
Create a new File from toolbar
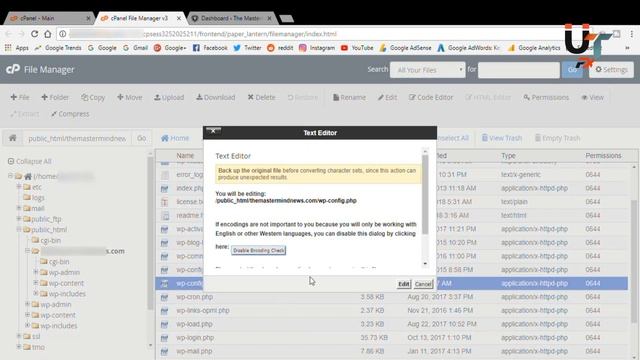click(x=20, y=97)
